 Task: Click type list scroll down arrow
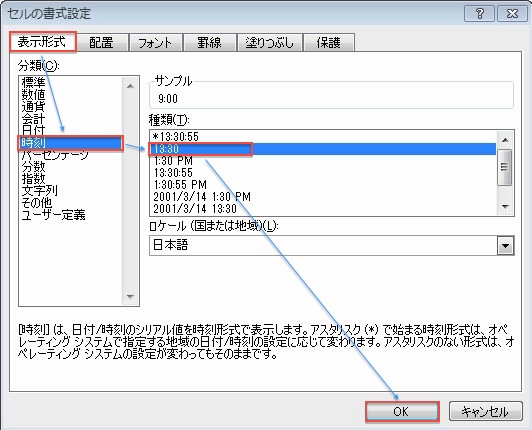pyautogui.click(x=505, y=206)
